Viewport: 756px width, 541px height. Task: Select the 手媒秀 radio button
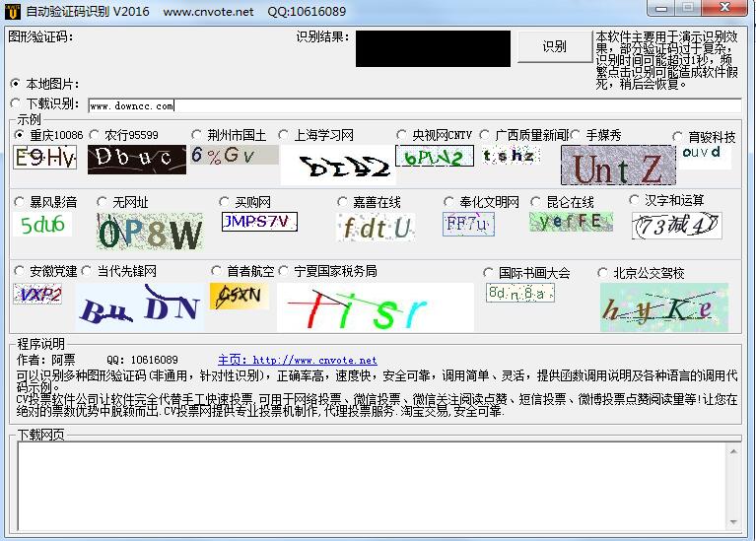click(575, 135)
